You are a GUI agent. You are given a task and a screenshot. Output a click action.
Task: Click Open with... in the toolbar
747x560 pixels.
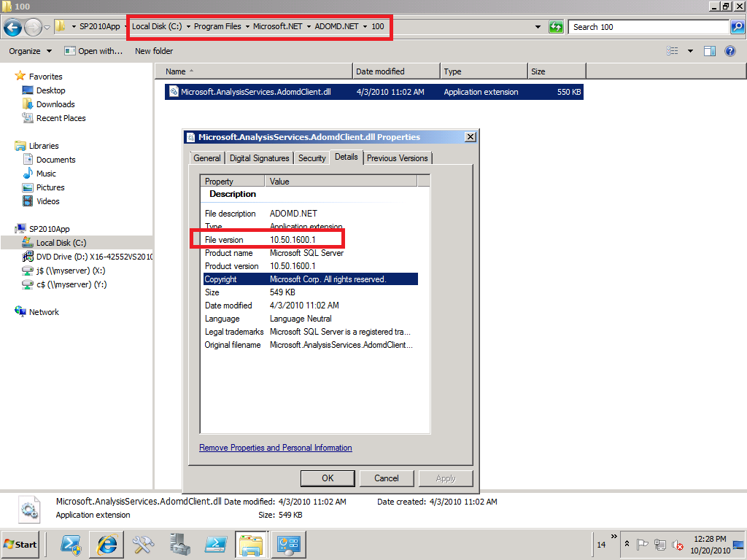click(x=93, y=51)
